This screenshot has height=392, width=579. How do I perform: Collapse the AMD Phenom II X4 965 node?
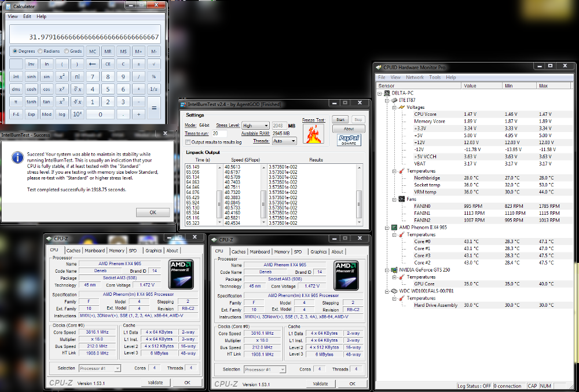click(x=387, y=228)
